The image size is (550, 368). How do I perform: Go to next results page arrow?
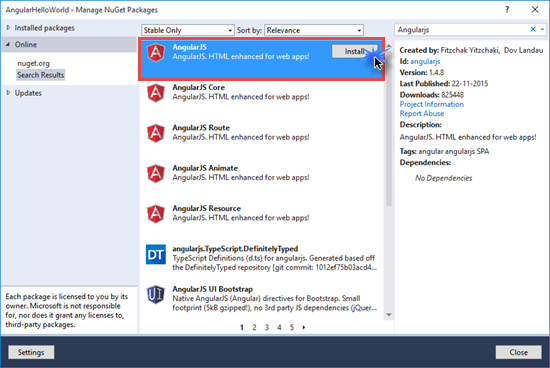pyautogui.click(x=304, y=327)
